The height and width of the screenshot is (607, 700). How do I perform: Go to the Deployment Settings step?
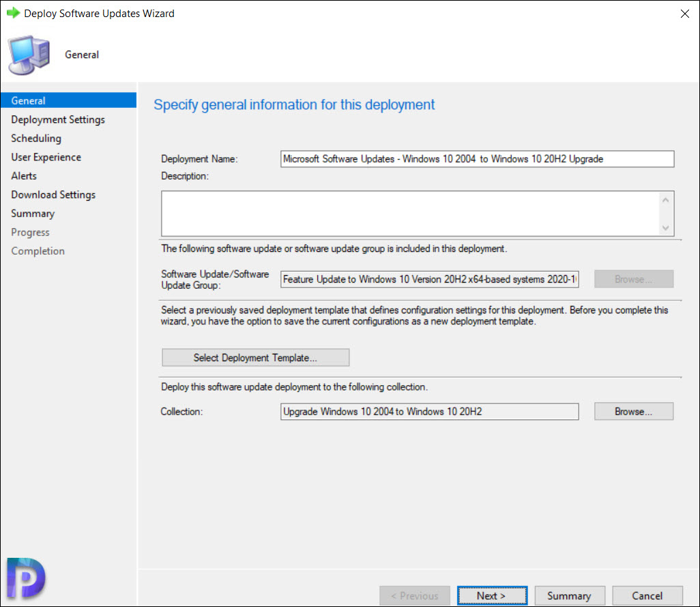(x=58, y=119)
